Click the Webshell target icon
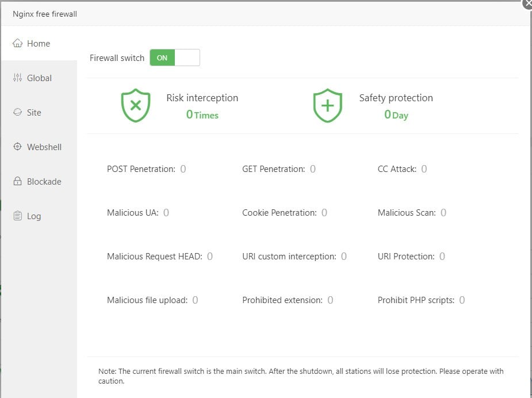This screenshot has width=532, height=398. click(x=18, y=147)
